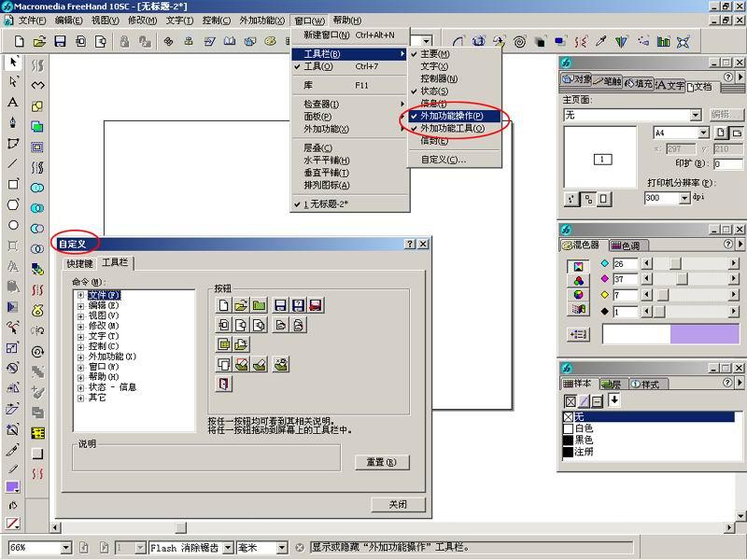Click the New document toolbar icon
The image size is (747, 560).
tap(19, 41)
